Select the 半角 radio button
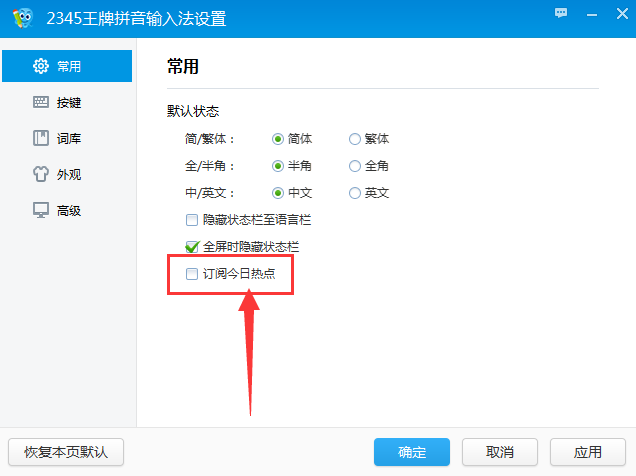636x476 pixels. [x=277, y=166]
